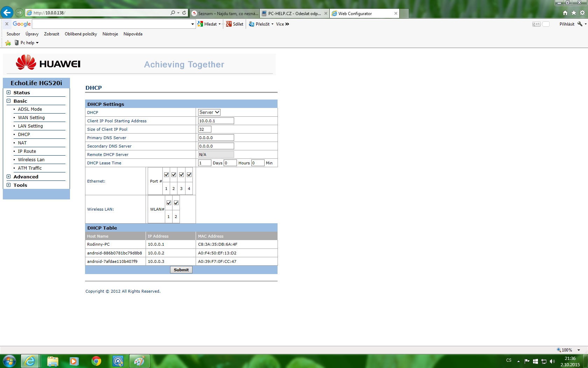Click the search magnifier in address bar
The width and height of the screenshot is (588, 368).
[173, 13]
